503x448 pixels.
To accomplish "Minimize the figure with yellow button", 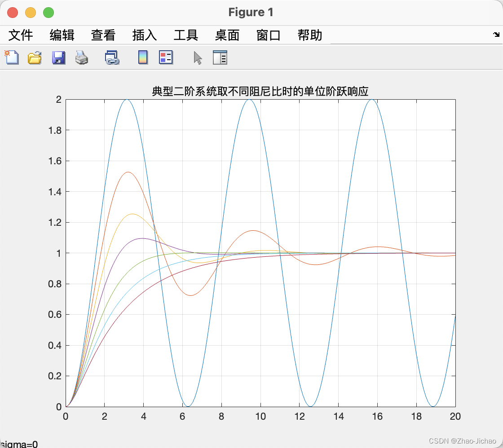I will pyautogui.click(x=31, y=13).
